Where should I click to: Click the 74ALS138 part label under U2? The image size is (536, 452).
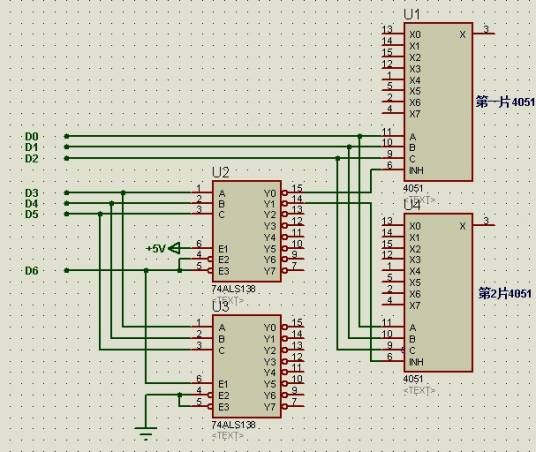point(233,289)
